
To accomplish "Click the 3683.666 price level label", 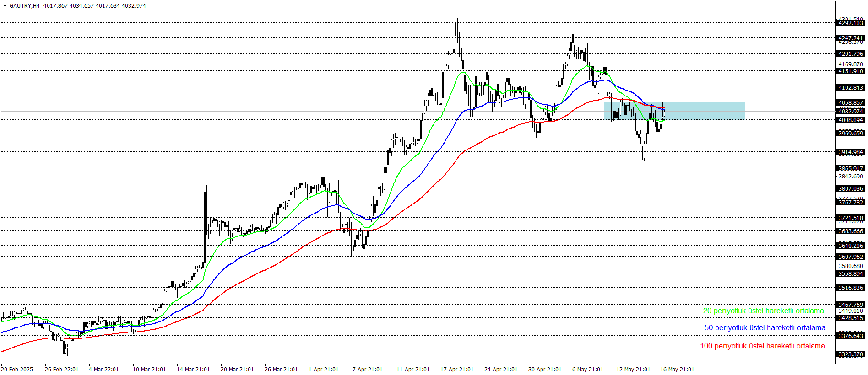I will [x=851, y=231].
